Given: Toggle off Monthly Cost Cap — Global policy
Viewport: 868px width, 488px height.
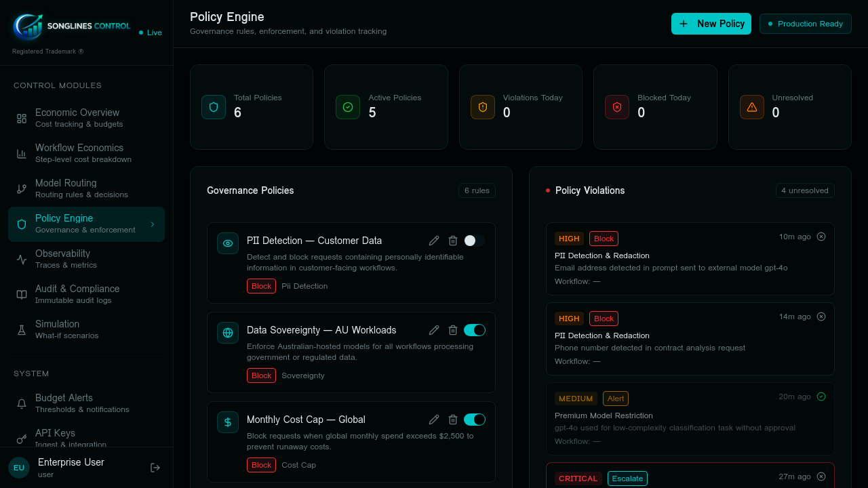Looking at the screenshot, I should point(475,420).
